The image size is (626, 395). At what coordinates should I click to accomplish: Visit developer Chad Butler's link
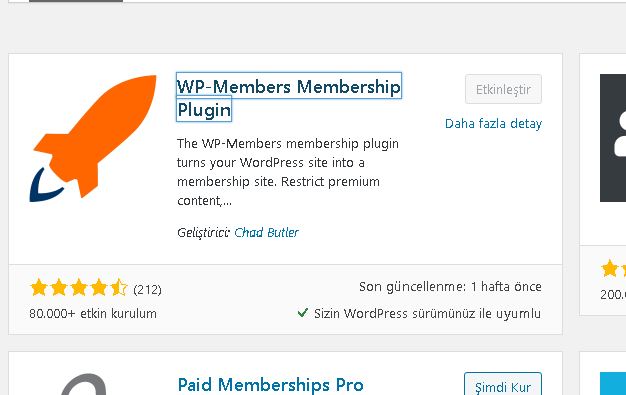(x=266, y=232)
